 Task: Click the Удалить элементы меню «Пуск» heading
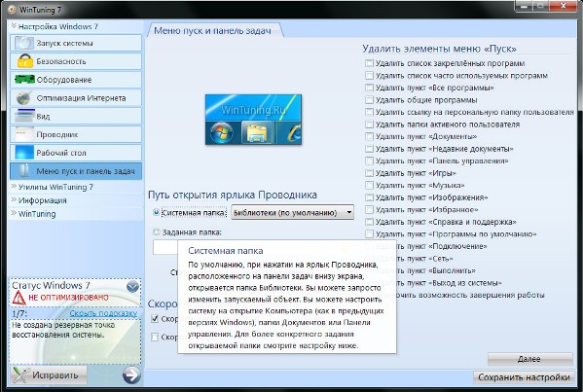[439, 49]
